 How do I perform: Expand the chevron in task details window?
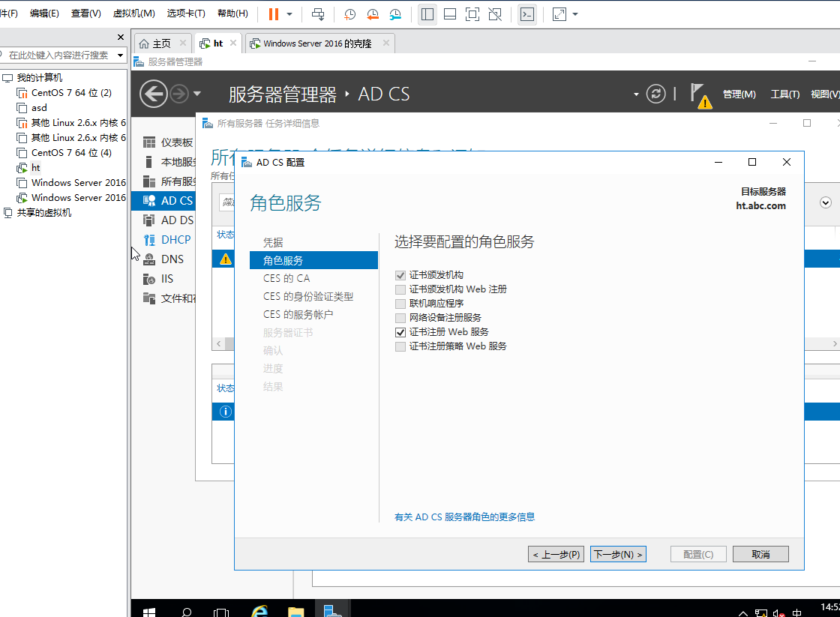(826, 202)
